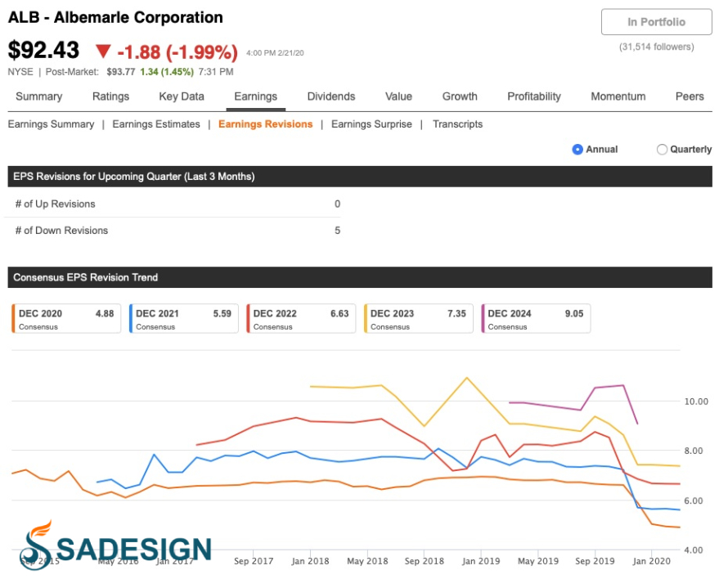728x579 pixels.
Task: Open the Peers tab
Action: 690,96
